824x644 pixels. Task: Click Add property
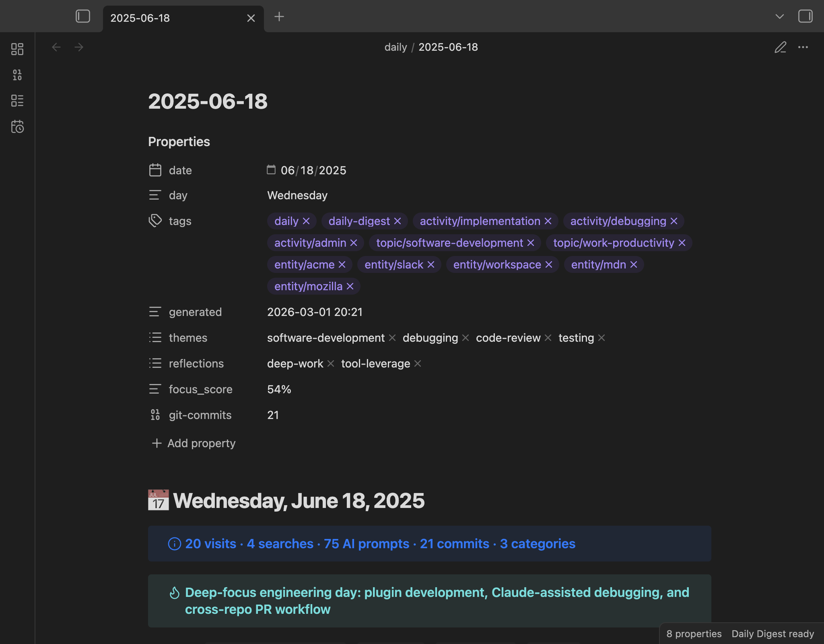(x=193, y=443)
